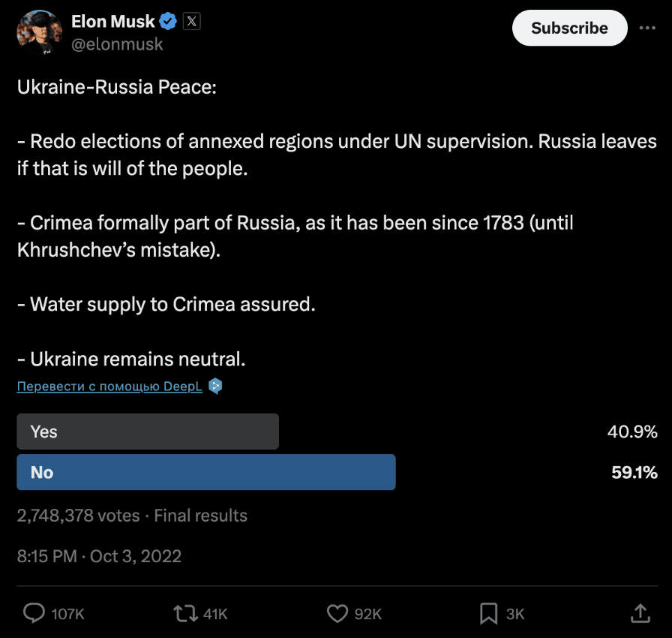Image resolution: width=672 pixels, height=638 pixels.
Task: Click the repost arrows icon
Action: 185,613
